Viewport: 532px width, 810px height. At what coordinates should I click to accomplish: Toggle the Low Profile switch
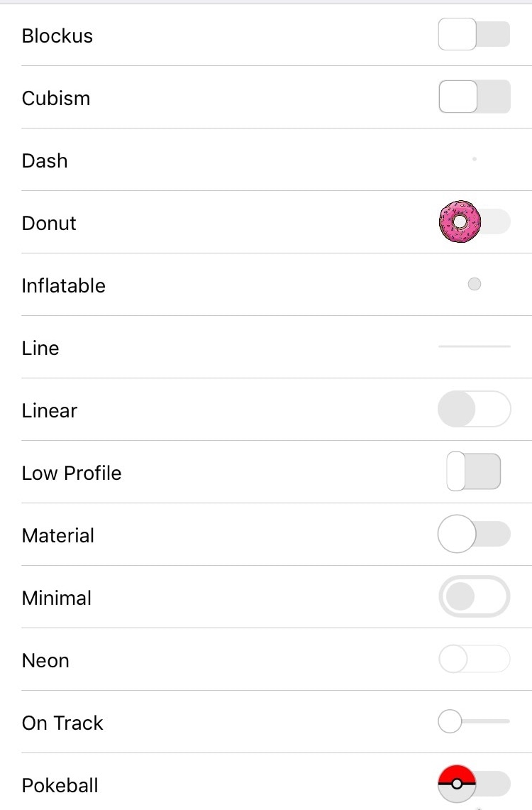coord(474,471)
